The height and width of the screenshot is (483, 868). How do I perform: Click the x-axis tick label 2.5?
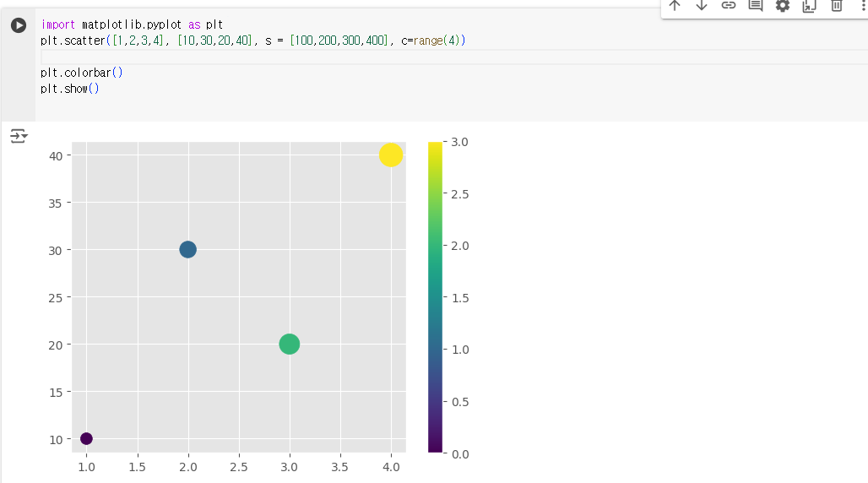pyautogui.click(x=239, y=467)
